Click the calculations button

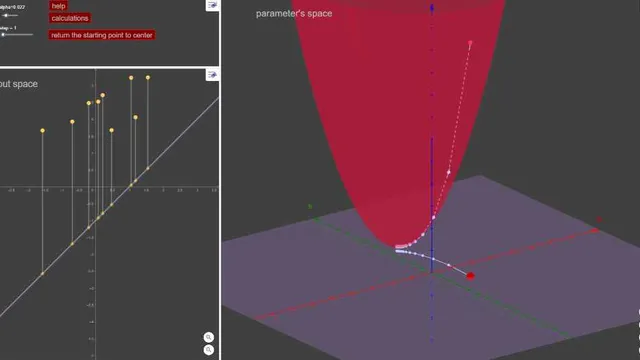coord(70,18)
